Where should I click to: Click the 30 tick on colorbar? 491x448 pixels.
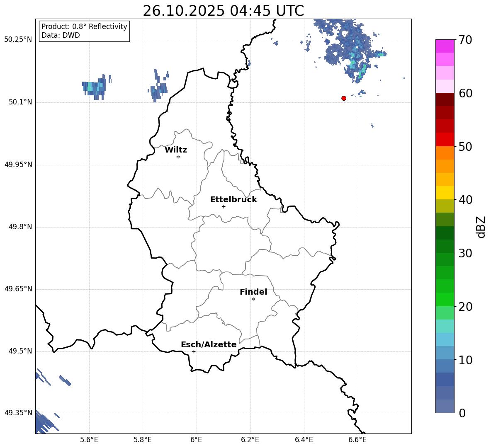pyautogui.click(x=465, y=253)
